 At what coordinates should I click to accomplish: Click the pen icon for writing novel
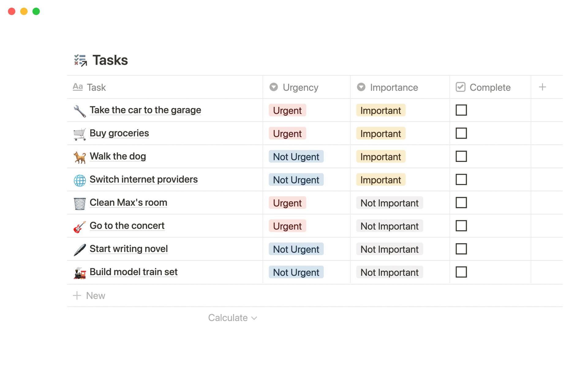click(x=80, y=250)
